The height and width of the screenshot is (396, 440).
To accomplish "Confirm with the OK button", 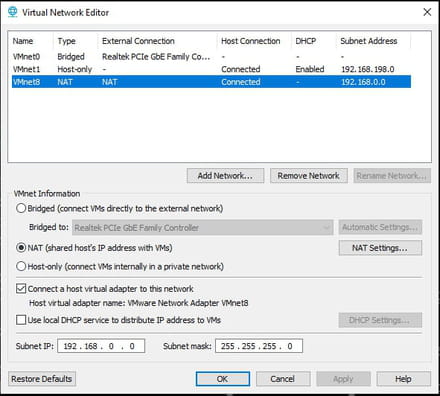I will [223, 379].
